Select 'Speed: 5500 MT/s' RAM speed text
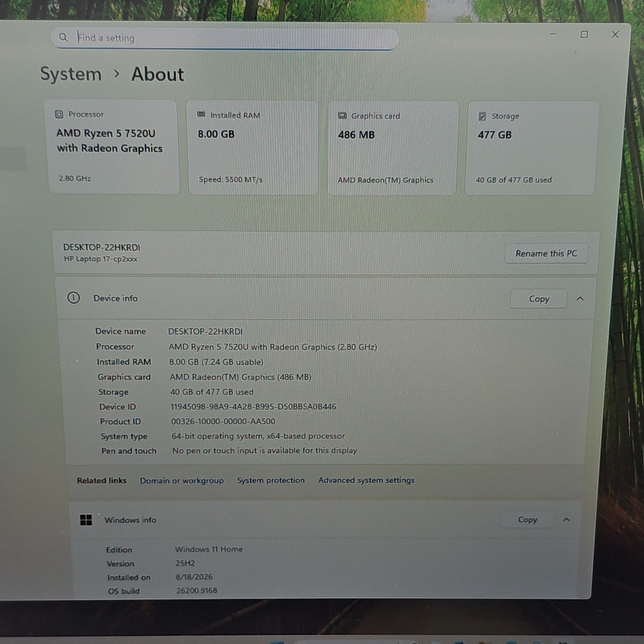Screen dimensions: 644x644 [x=231, y=179]
